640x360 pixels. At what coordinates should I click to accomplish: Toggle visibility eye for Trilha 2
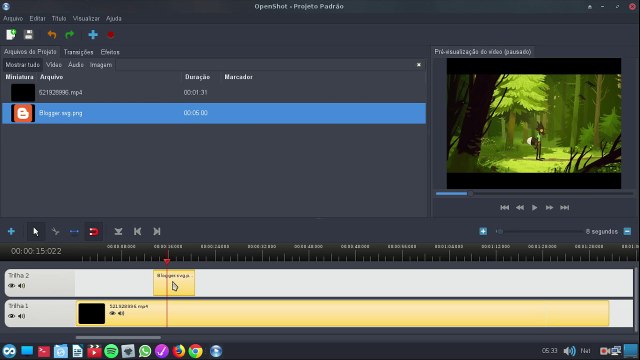pyautogui.click(x=11, y=286)
